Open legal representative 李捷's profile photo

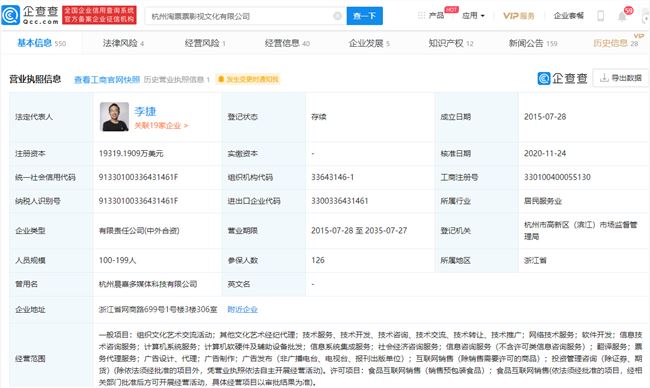click(114, 117)
